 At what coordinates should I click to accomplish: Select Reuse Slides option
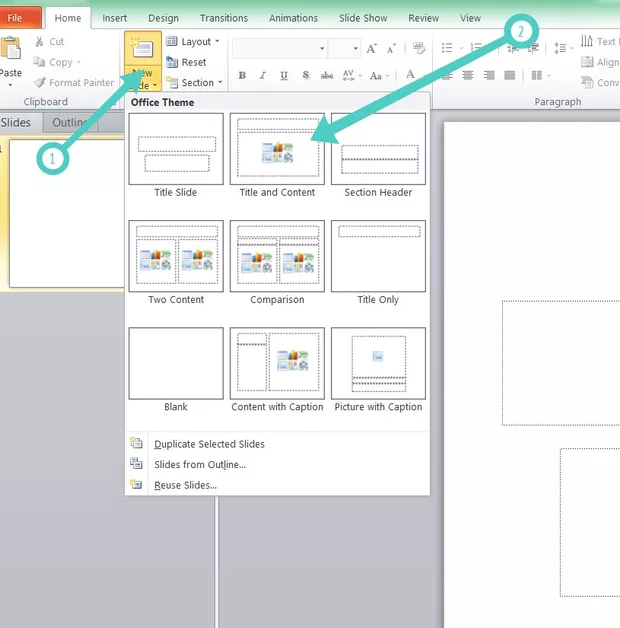click(185, 485)
